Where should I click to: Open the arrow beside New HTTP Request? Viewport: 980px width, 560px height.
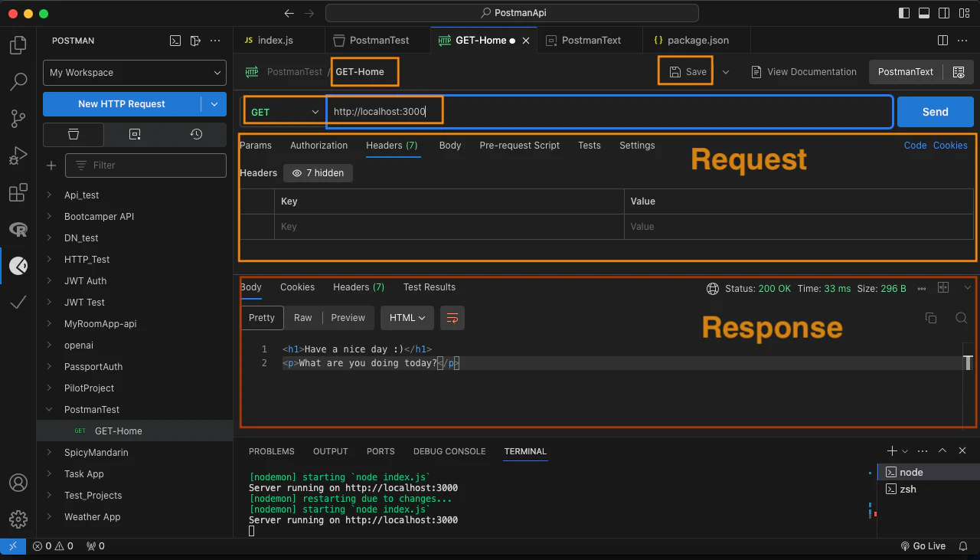click(x=214, y=104)
